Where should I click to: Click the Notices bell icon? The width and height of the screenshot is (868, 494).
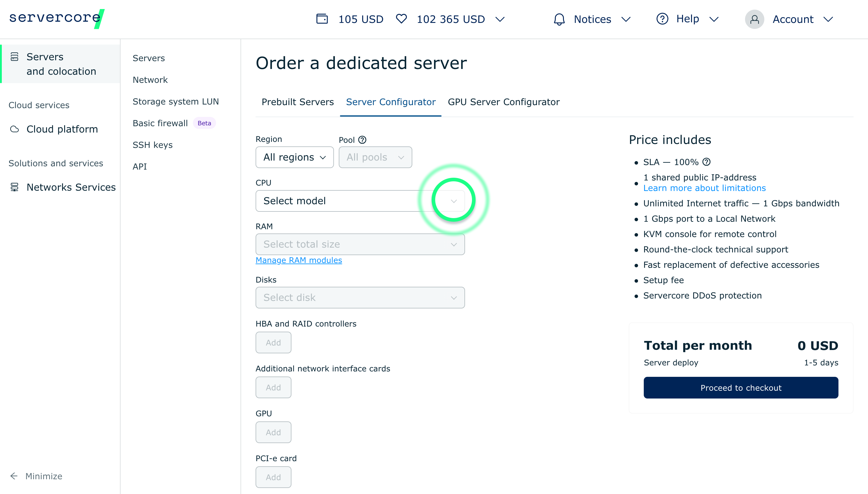click(x=559, y=19)
